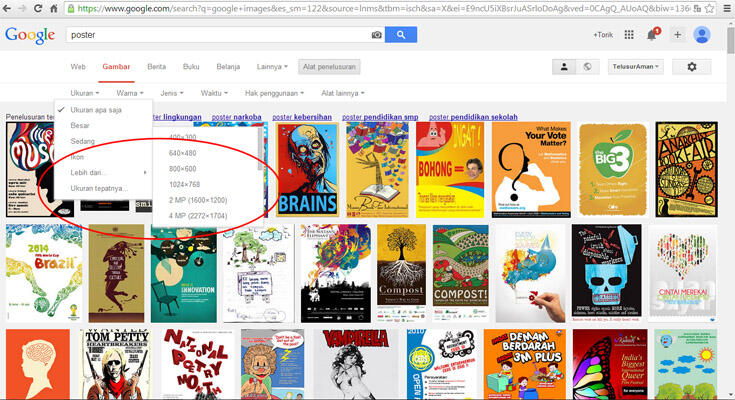The image size is (735, 400).
Task: Click the size submenu scrollbar
Action: pyautogui.click(x=260, y=150)
